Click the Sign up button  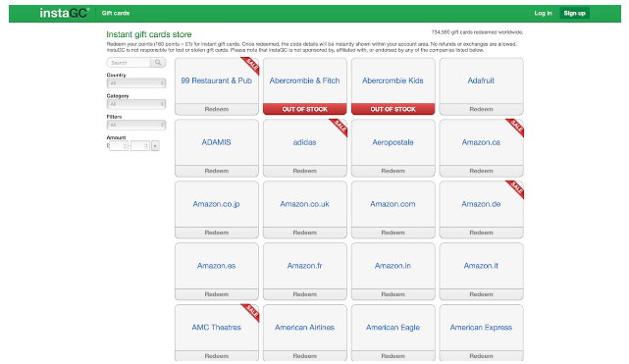pyautogui.click(x=574, y=13)
